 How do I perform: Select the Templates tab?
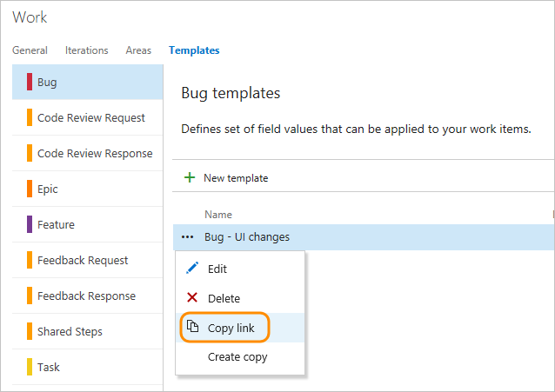194,50
